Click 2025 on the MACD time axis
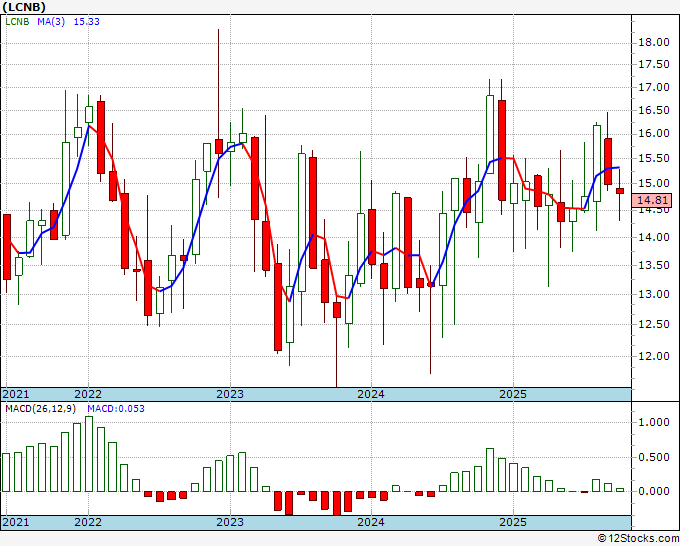Screen dimensions: 680x546 pos(513,522)
